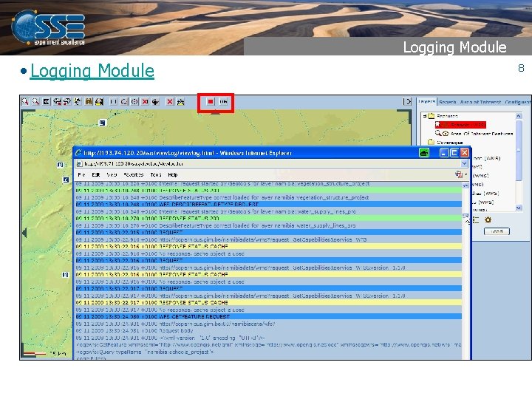
Task: Open the Help menu in Internet Explorer
Action: (x=173, y=174)
